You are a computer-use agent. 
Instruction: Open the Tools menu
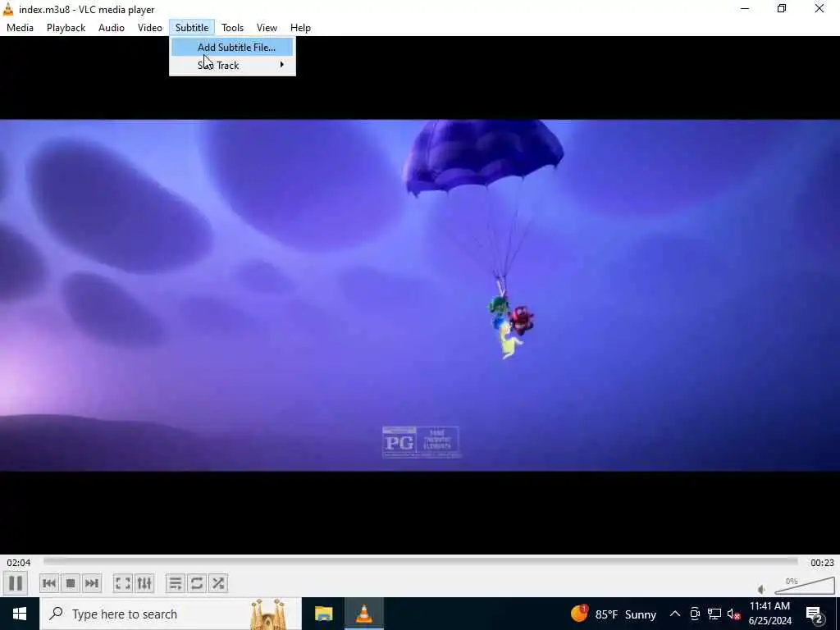coord(232,28)
